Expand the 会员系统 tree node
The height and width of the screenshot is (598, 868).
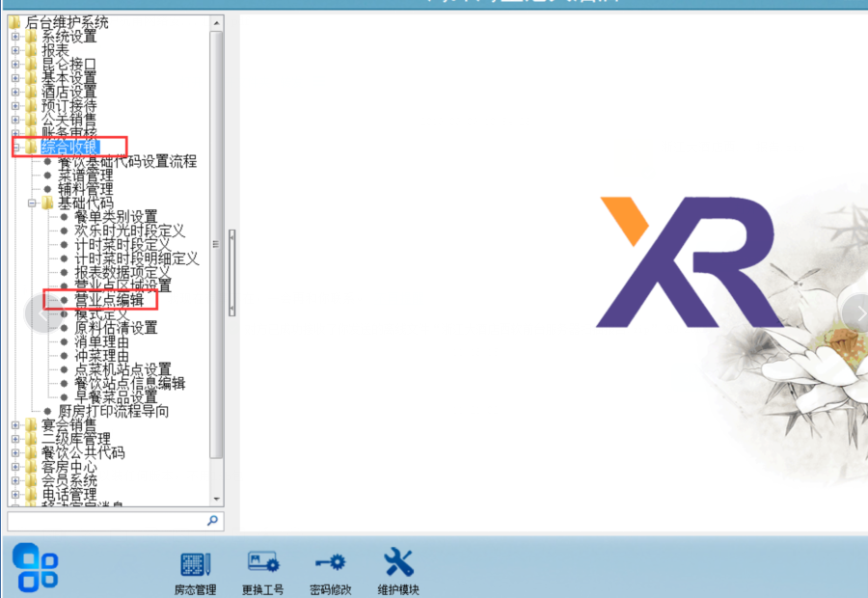(15, 480)
